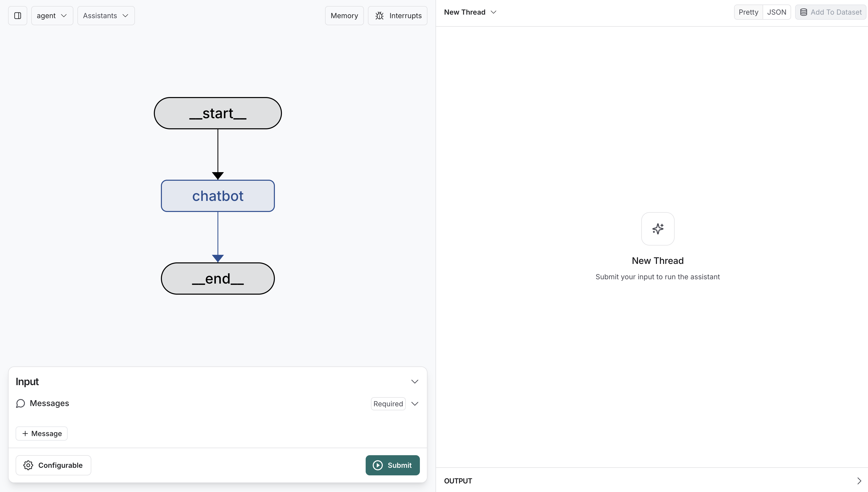Click the bug icon on Interrupts
This screenshot has width=868, height=492.
379,16
